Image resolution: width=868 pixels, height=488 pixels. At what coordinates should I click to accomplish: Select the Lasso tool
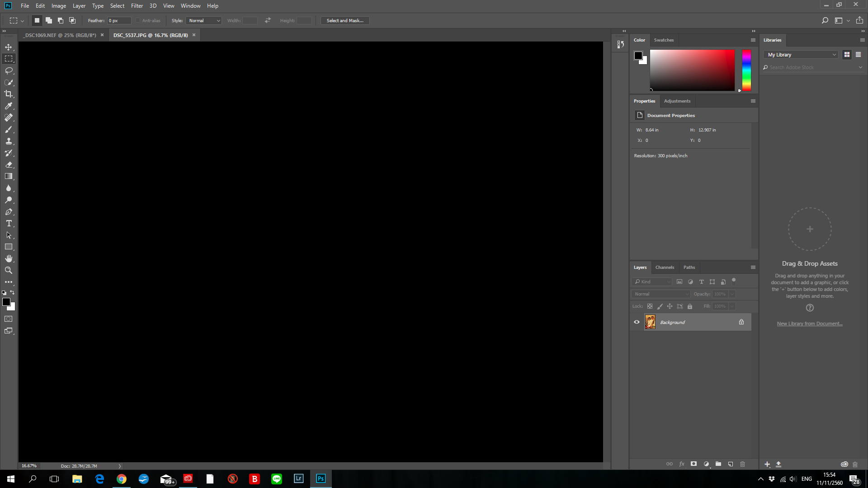coord(9,70)
